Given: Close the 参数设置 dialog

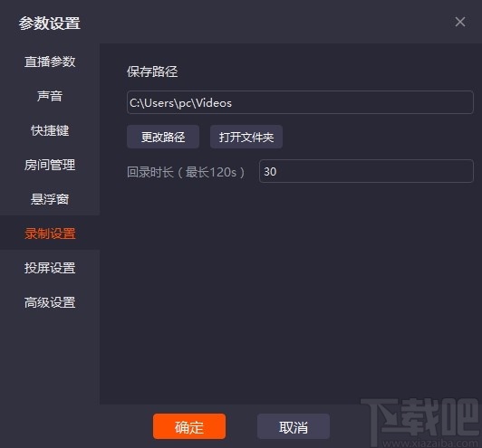Looking at the screenshot, I should pos(460,22).
